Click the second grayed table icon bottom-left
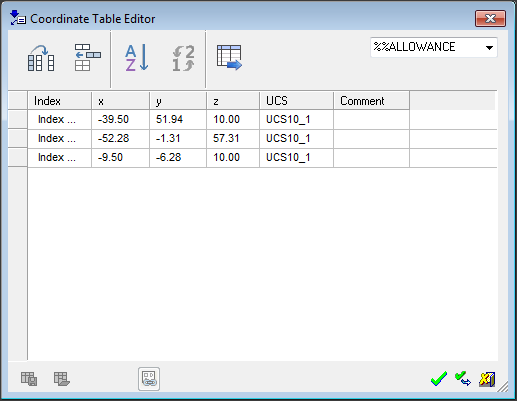This screenshot has width=517, height=401. (x=62, y=379)
